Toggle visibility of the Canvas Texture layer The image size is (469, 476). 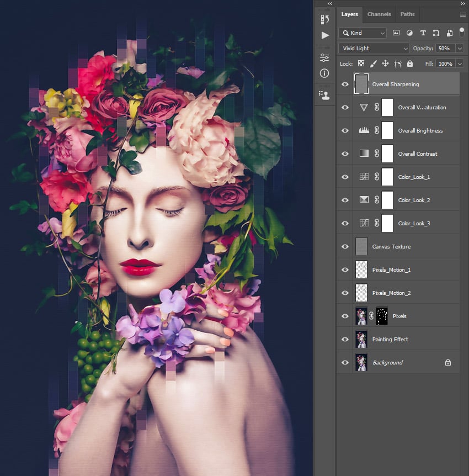(345, 246)
